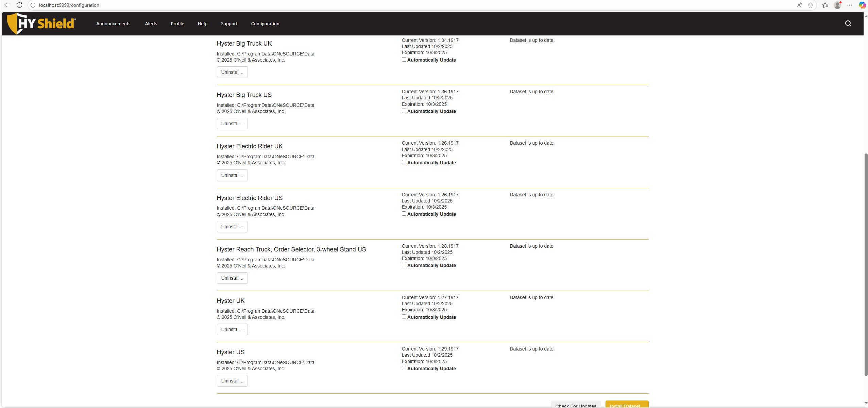
Task: Click Check For Updates button
Action: click(575, 405)
